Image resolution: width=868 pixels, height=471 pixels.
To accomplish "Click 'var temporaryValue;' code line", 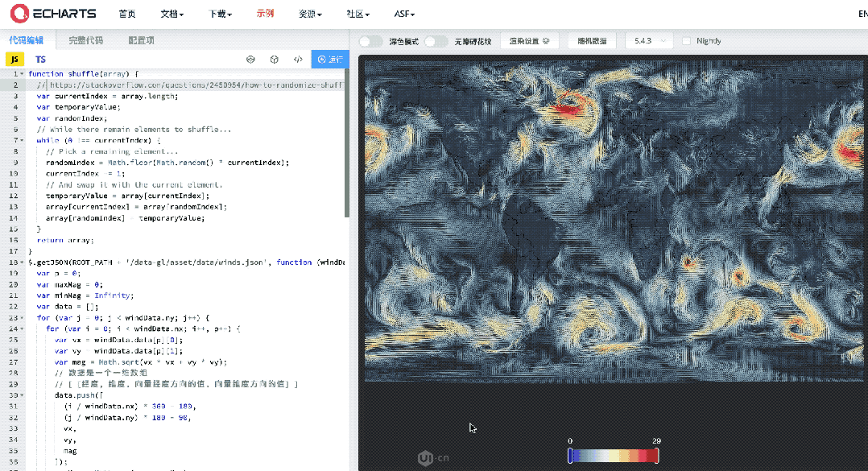I will (79, 107).
